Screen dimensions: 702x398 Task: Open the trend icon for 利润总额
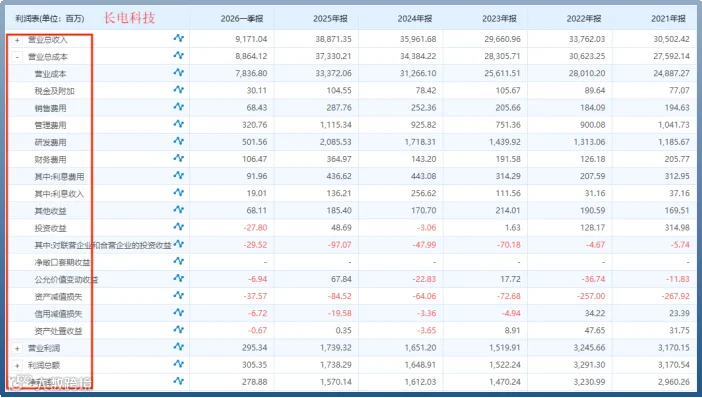[179, 364]
